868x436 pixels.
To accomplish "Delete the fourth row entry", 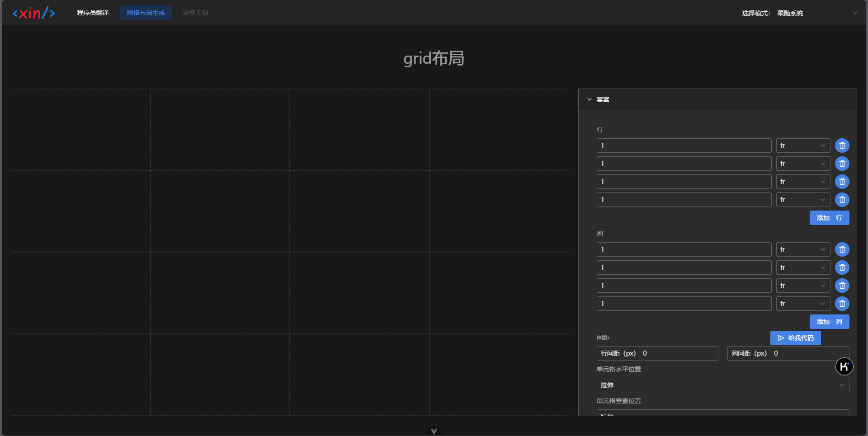I will coord(842,200).
